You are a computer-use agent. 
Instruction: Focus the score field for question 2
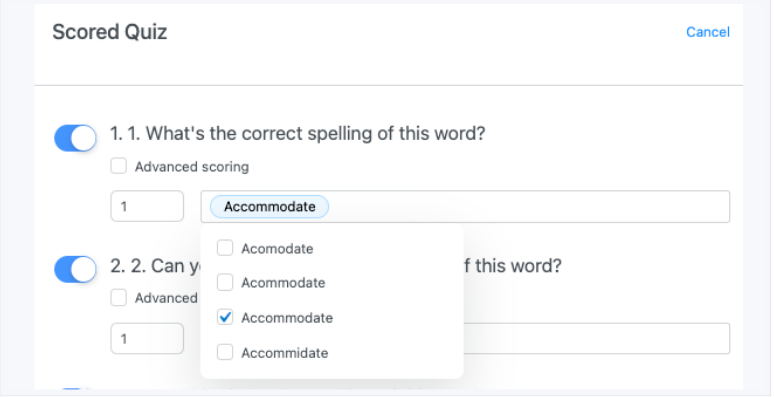[x=147, y=339]
